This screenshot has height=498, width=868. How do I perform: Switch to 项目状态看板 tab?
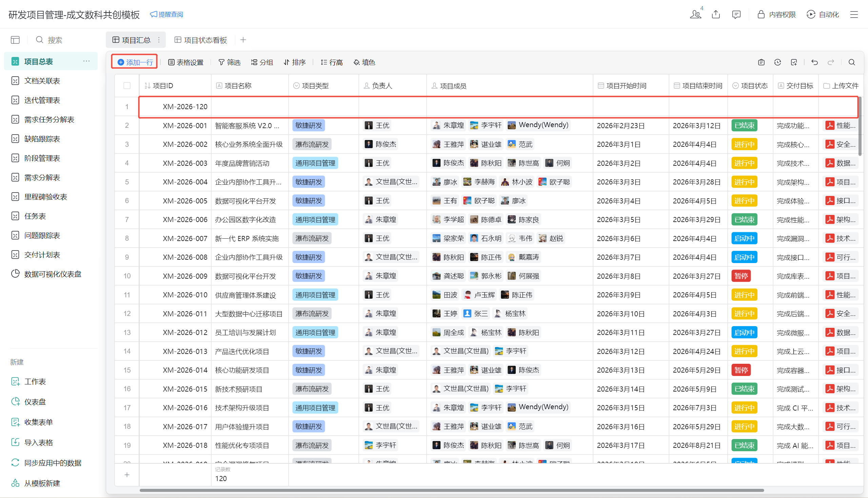coord(201,40)
